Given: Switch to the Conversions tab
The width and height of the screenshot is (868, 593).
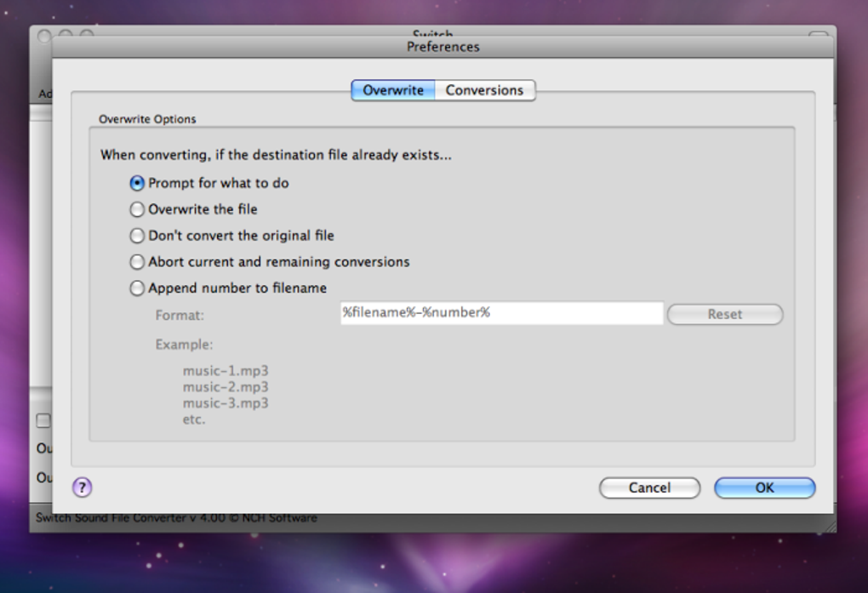Looking at the screenshot, I should 485,90.
